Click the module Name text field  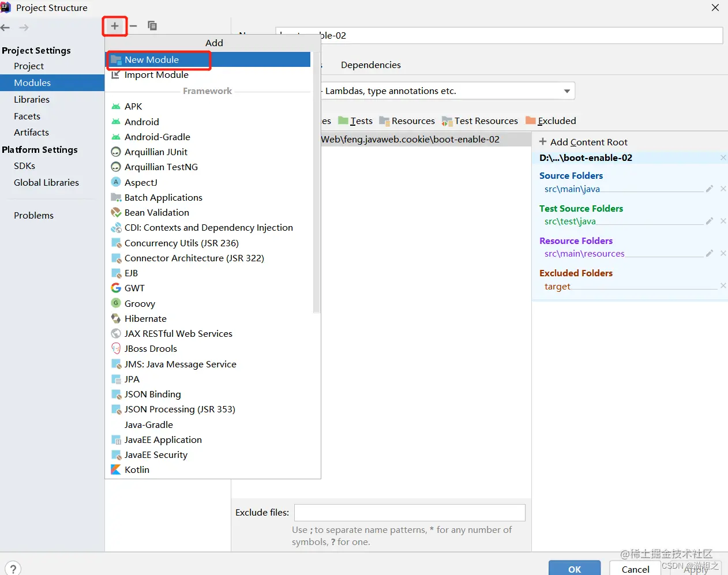499,35
